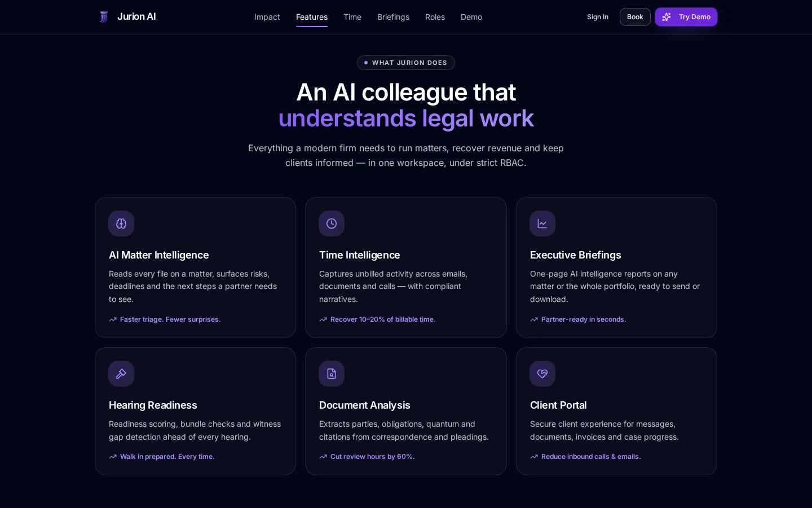The image size is (812, 508).
Task: Click the document search icon for Document Analysis
Action: click(332, 374)
